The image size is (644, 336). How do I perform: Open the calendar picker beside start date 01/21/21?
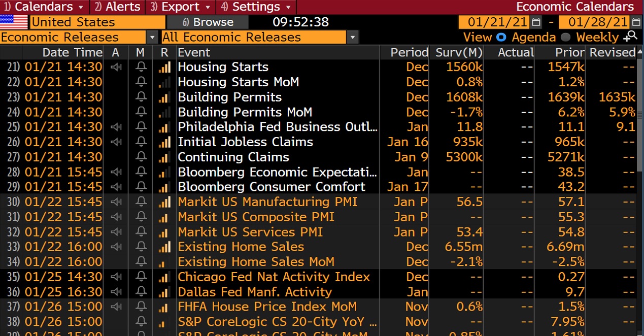click(536, 22)
